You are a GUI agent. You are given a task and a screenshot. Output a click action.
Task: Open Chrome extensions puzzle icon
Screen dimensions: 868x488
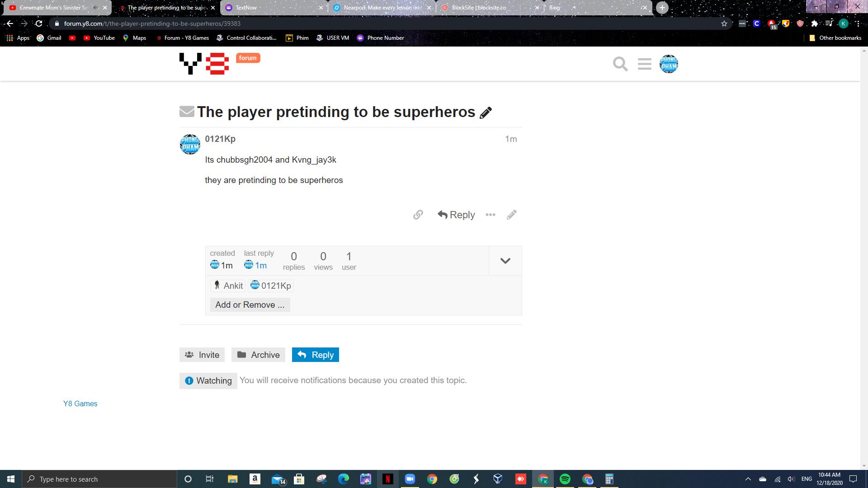814,23
